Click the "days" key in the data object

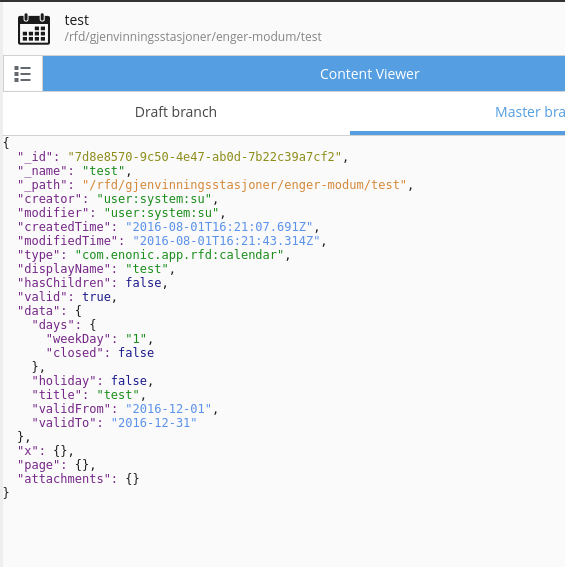point(53,325)
